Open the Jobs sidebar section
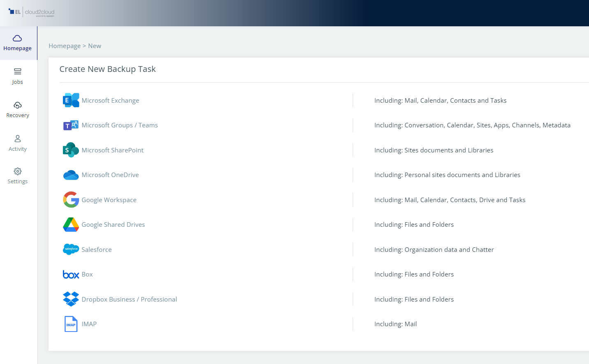The width and height of the screenshot is (589, 364). [x=18, y=76]
